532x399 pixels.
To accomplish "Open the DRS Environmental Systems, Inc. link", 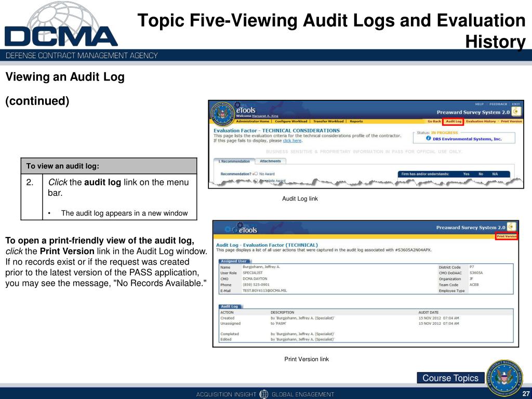I will pyautogui.click(x=467, y=139).
